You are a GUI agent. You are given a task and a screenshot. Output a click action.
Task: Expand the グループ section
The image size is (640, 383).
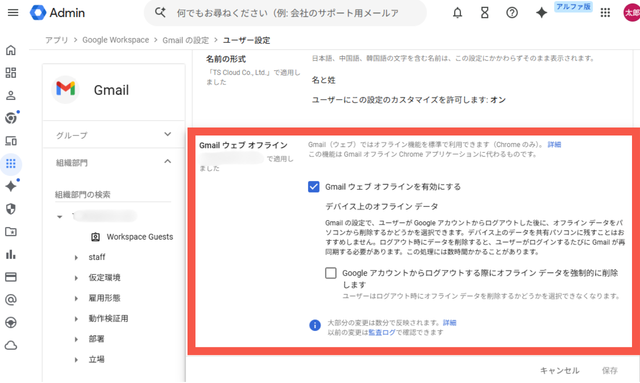[x=167, y=134]
